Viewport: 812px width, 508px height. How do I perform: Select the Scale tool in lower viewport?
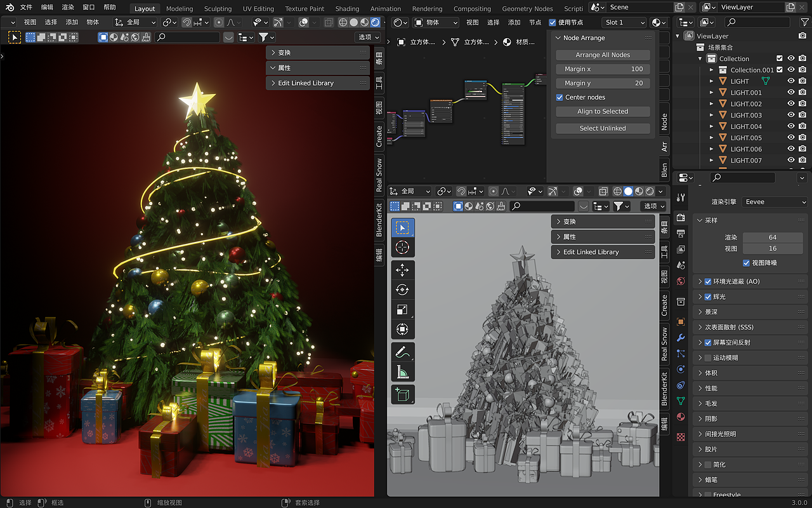click(x=402, y=310)
